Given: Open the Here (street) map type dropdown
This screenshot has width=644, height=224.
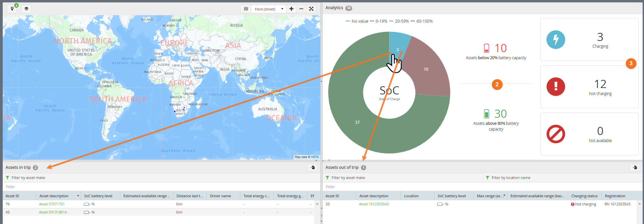Looking at the screenshot, I should coord(269,9).
